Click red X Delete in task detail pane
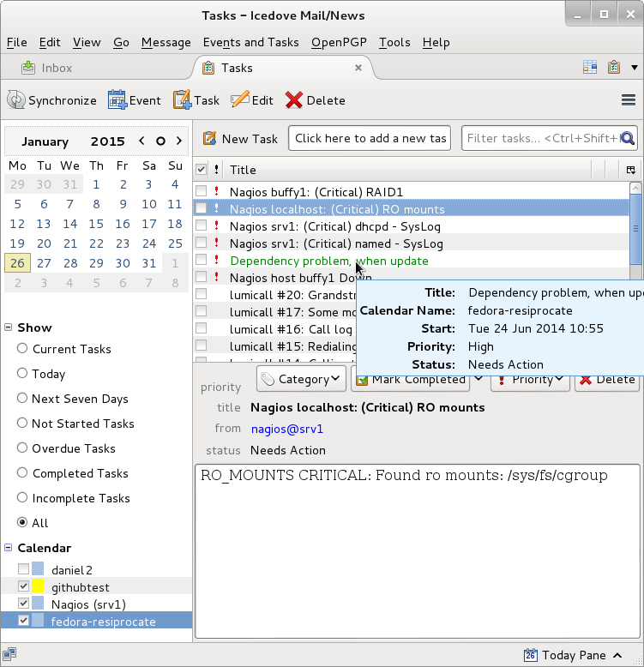644x667 pixels. click(x=586, y=380)
